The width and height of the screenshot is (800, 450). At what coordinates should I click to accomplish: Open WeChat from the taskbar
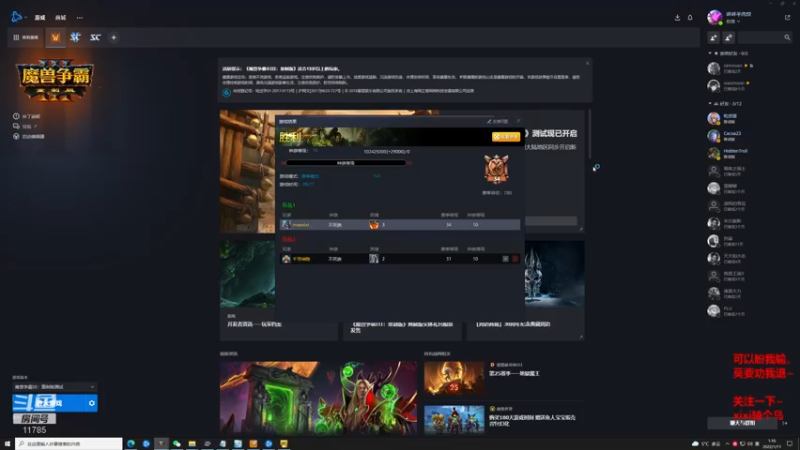click(x=177, y=444)
